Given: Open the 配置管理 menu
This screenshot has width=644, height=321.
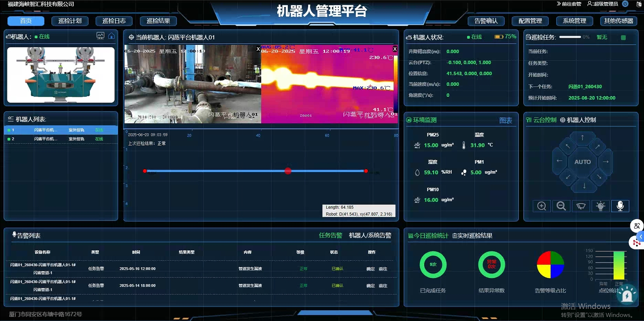Looking at the screenshot, I should pyautogui.click(x=530, y=21).
